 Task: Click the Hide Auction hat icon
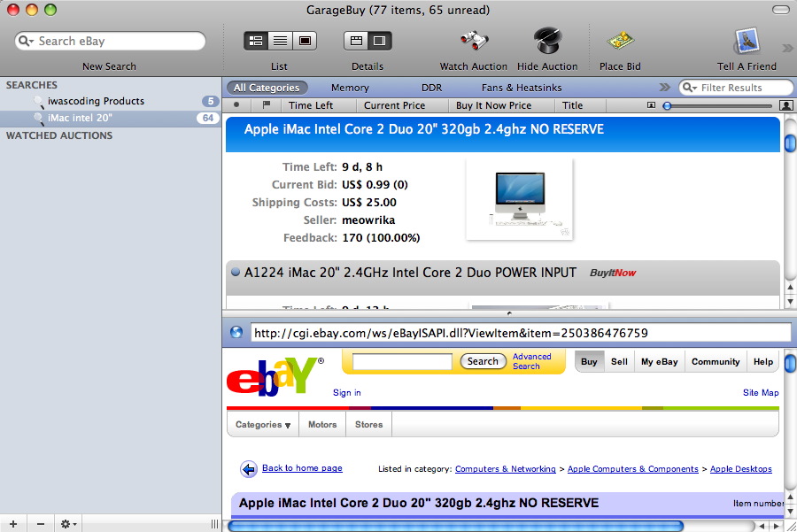tap(547, 41)
